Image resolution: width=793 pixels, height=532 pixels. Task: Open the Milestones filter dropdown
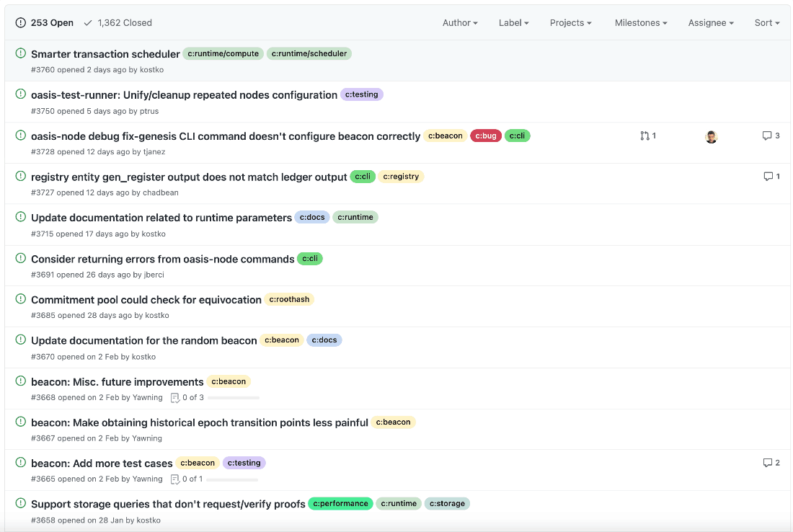[641, 23]
